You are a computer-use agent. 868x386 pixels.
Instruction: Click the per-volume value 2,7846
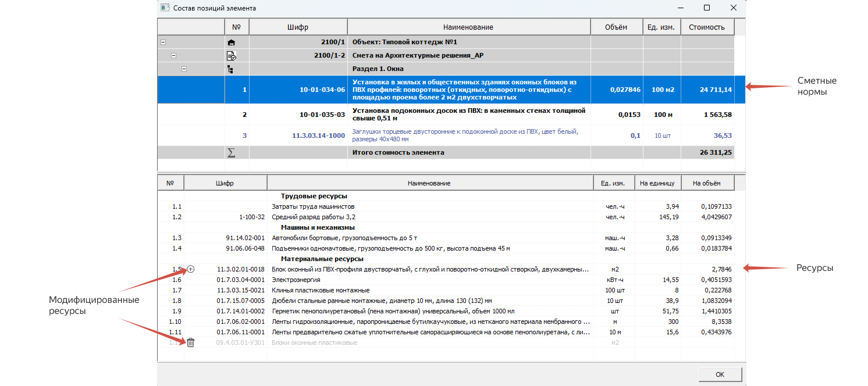click(x=721, y=269)
